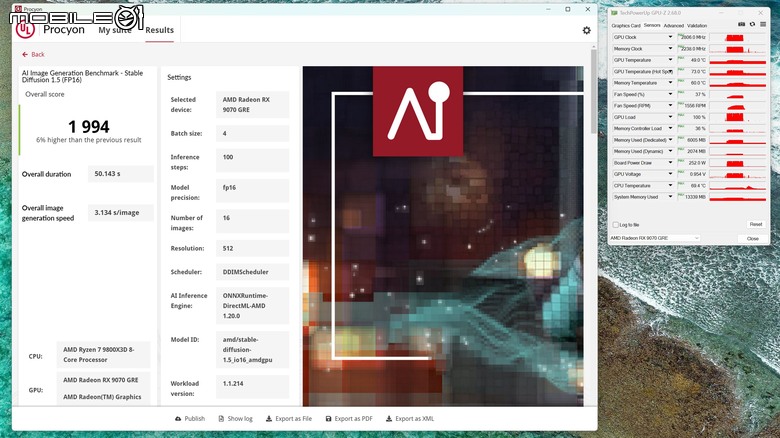
Task: Open the Memory Temperature sensor dropdown
Action: 670,83
